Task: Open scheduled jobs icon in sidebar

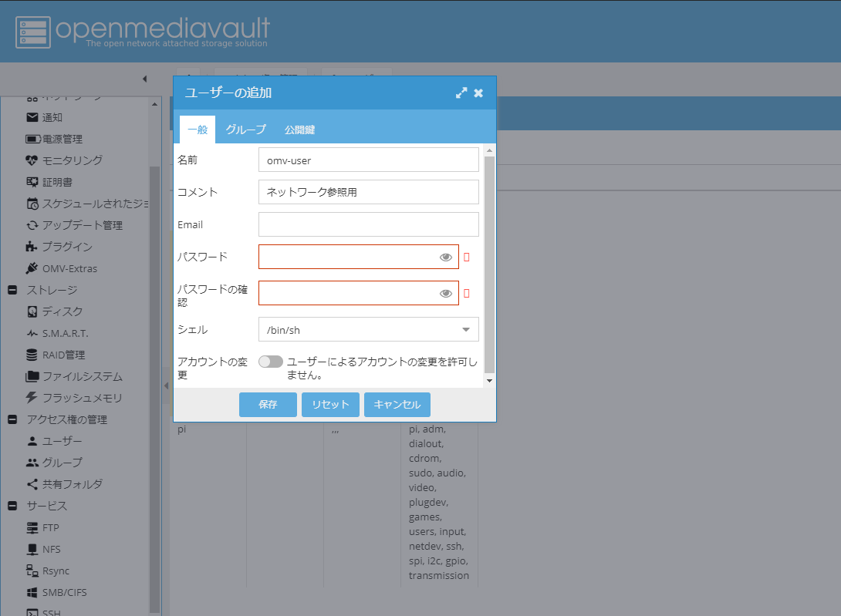Action: pos(32,204)
